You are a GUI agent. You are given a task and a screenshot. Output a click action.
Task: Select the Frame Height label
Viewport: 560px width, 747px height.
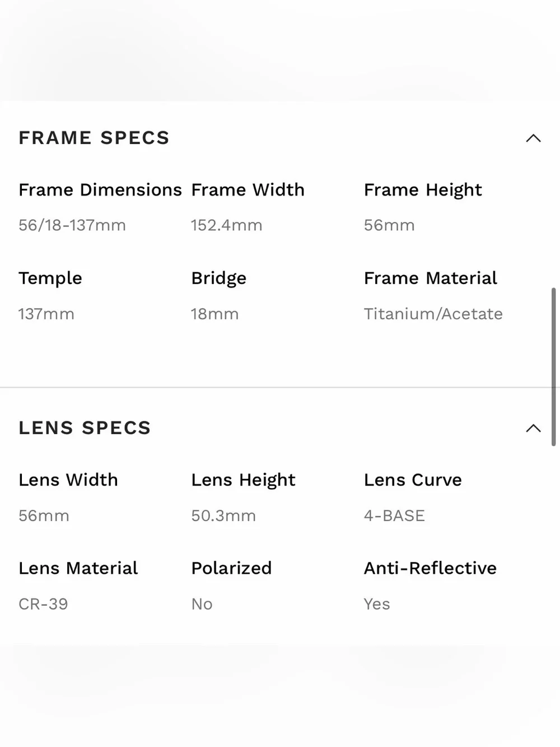coord(423,191)
